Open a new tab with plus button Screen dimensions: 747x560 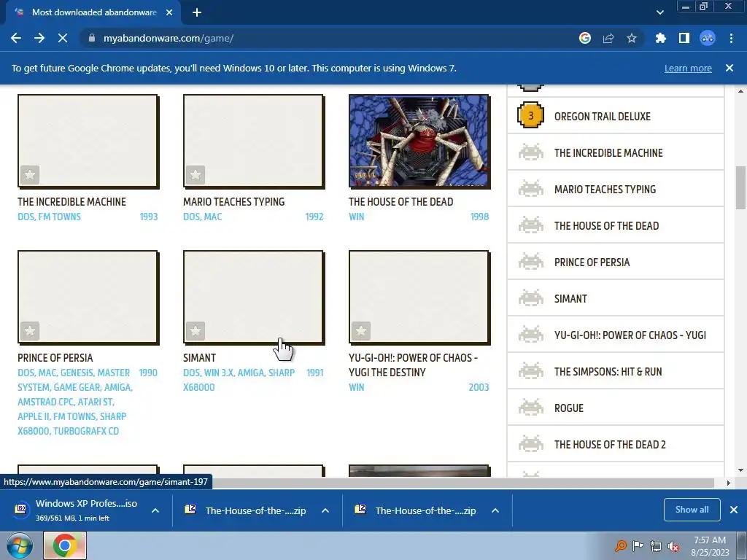[x=197, y=12]
